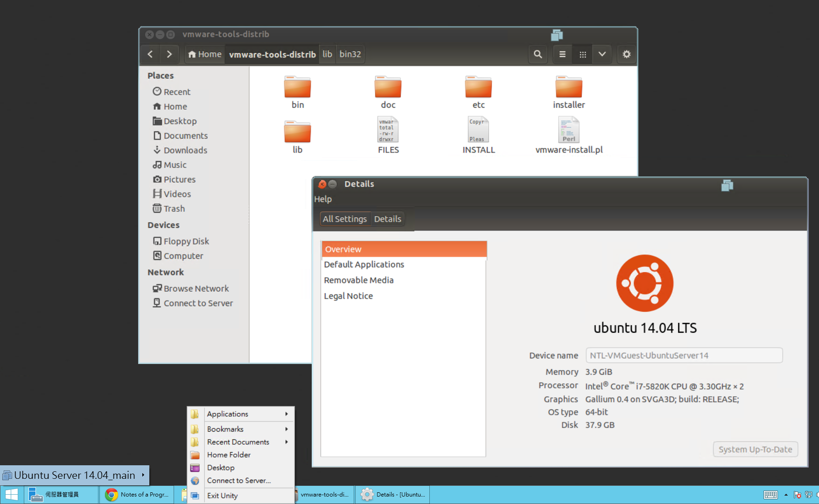Screen dimensions: 819x504
Task: Open the doc folder
Action: 388,92
